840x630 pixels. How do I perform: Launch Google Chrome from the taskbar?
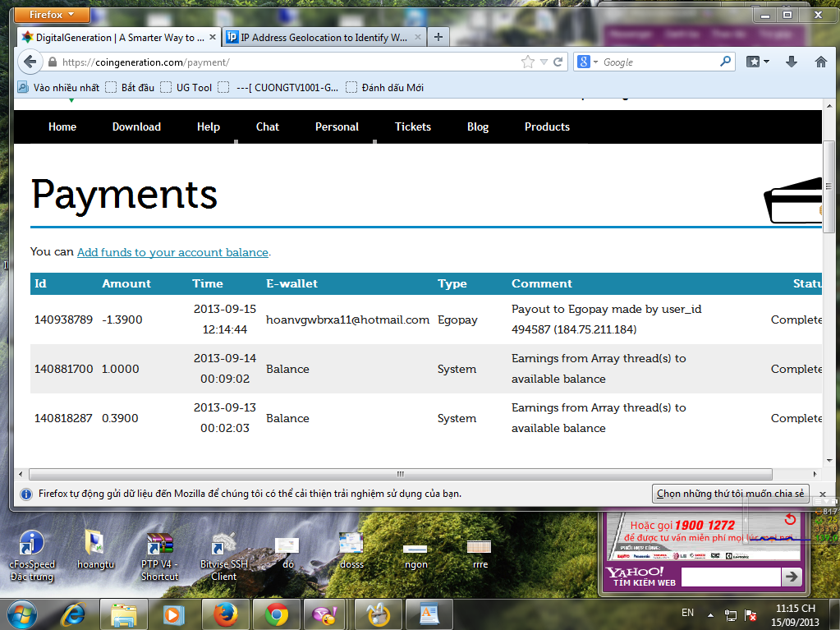click(x=276, y=614)
